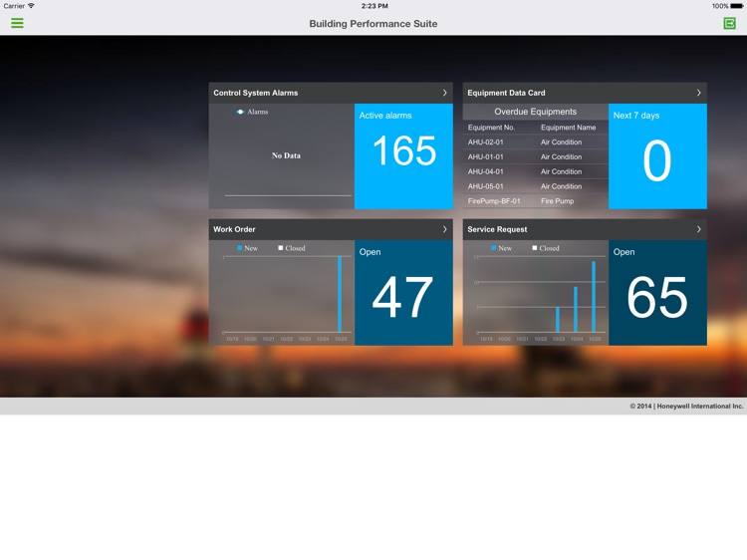Click the green icon in top-right corner
This screenshot has height=560, width=747.
(729, 23)
